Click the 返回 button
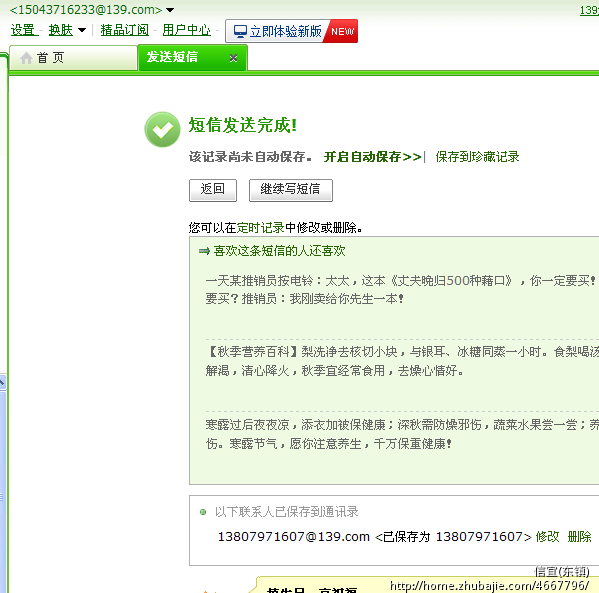 click(x=213, y=190)
